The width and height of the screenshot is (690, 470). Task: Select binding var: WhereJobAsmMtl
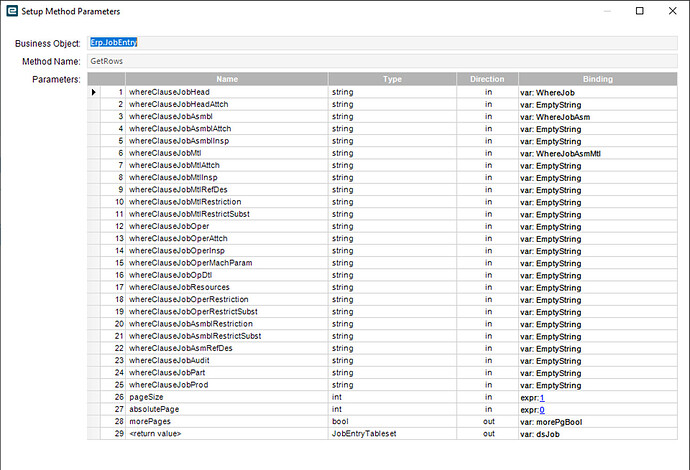(598, 154)
